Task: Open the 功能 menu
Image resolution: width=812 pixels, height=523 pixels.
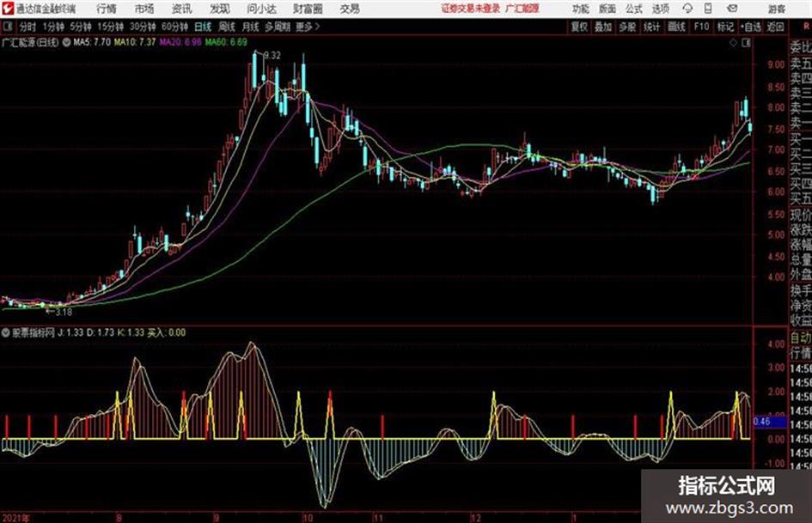Action: (581, 9)
